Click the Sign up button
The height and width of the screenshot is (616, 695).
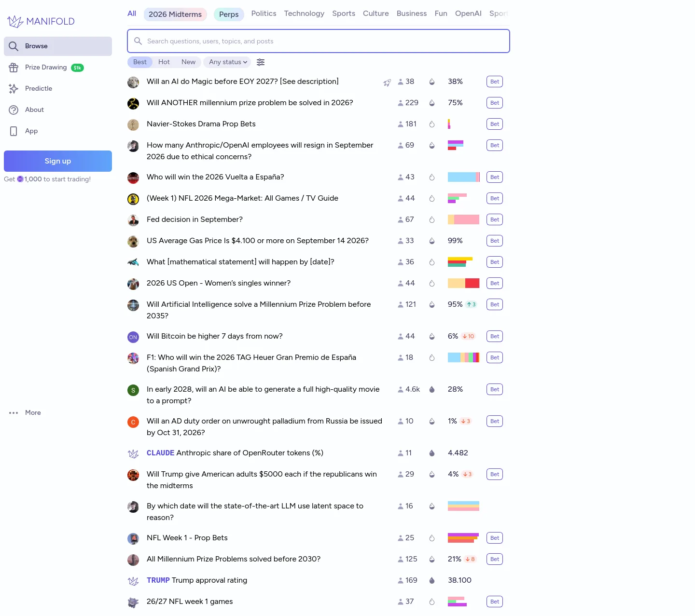coord(58,161)
